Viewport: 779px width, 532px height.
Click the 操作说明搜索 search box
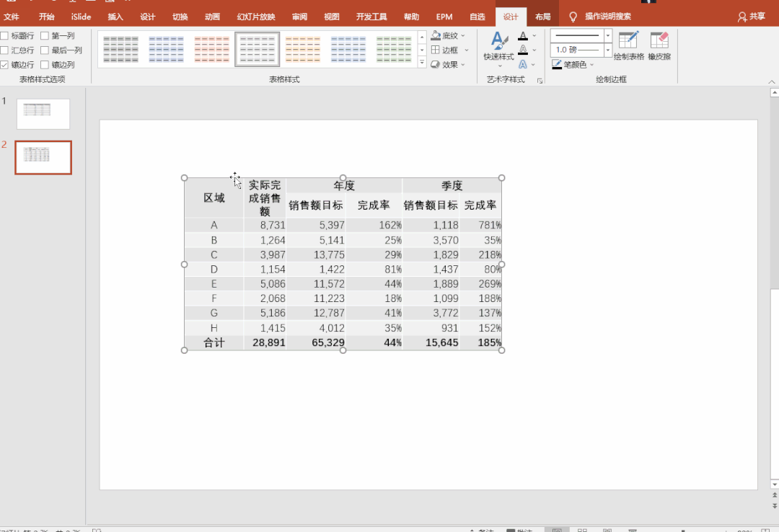point(607,17)
